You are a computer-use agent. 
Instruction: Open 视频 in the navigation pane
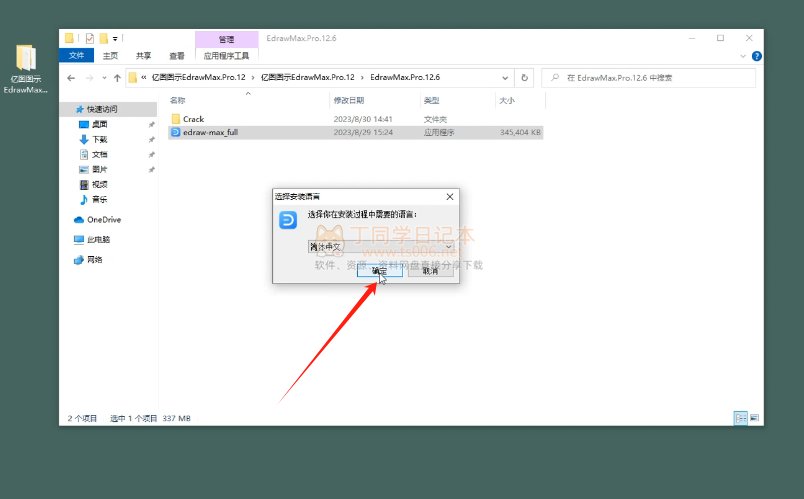tap(99, 185)
